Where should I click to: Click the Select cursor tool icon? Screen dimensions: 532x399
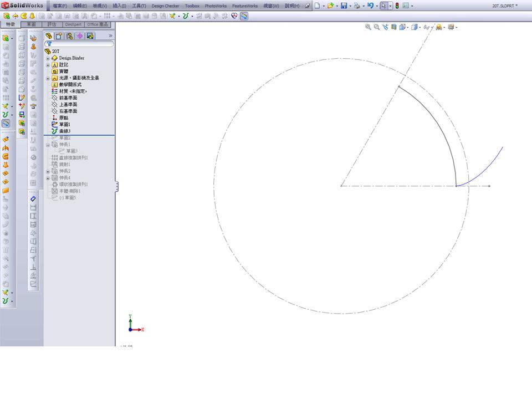[383, 6]
